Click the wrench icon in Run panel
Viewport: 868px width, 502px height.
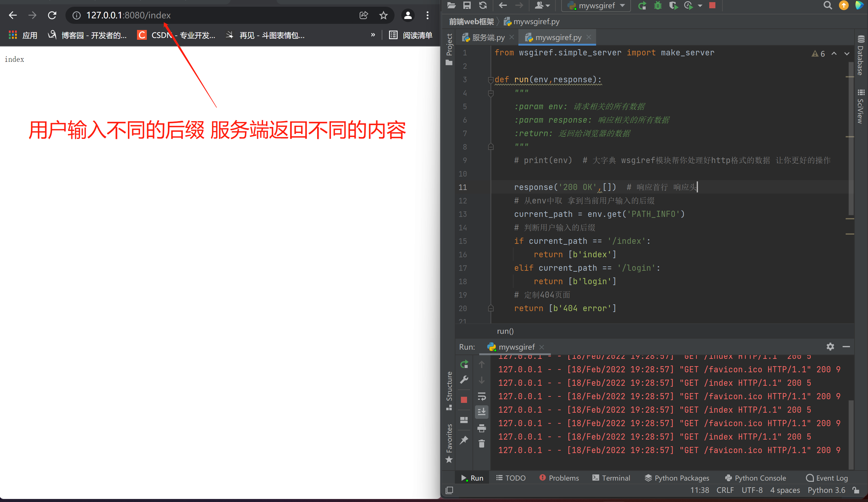pos(464,380)
